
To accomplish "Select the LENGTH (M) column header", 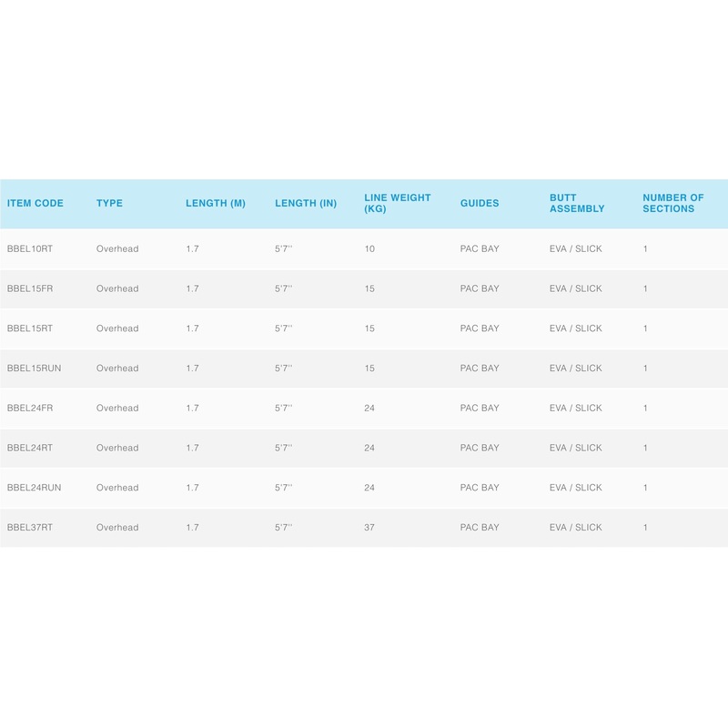I will 216,204.
